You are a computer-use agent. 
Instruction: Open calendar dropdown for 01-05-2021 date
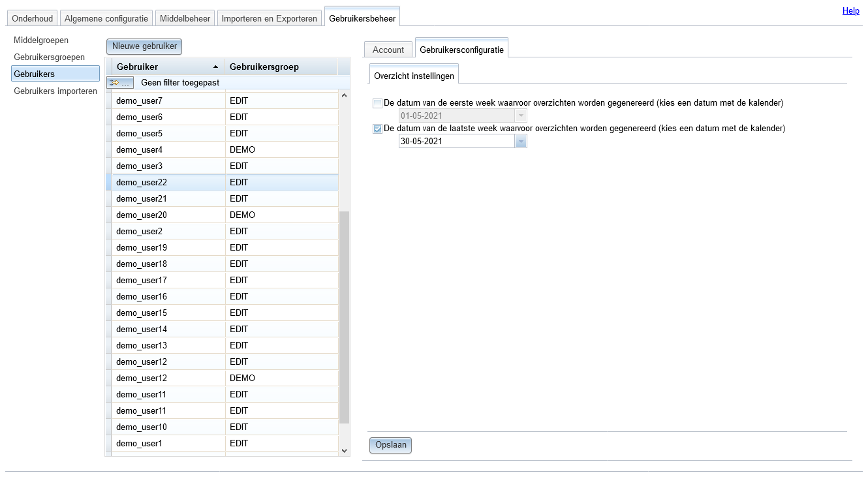(x=521, y=115)
